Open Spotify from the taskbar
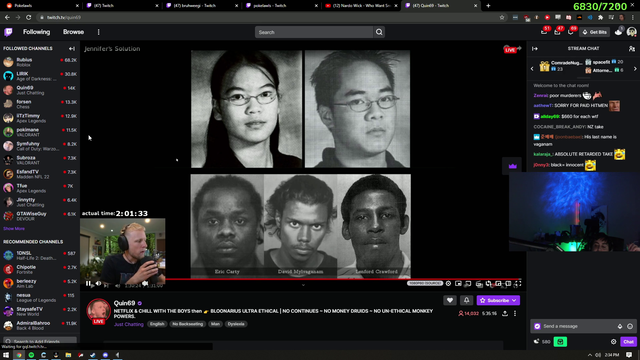The image size is (640, 360). [x=31, y=355]
